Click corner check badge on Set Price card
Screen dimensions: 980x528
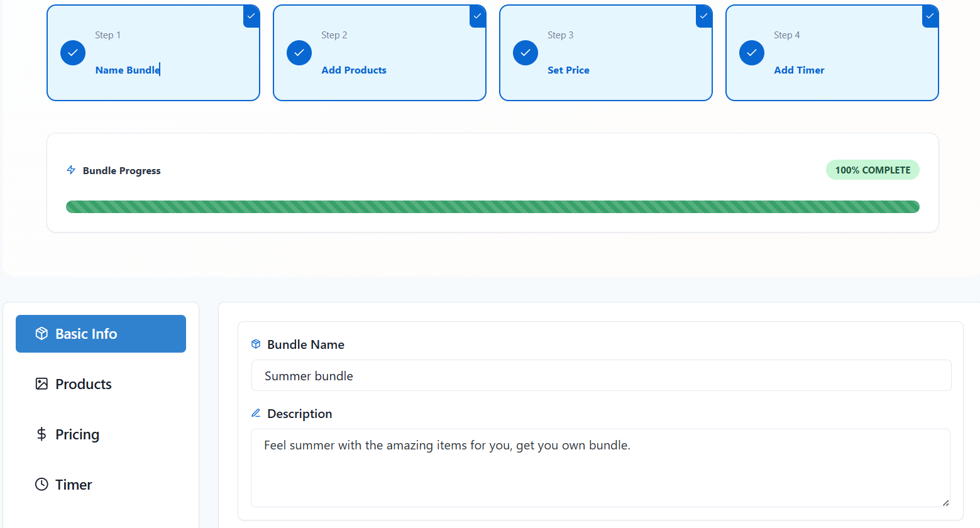tap(704, 16)
